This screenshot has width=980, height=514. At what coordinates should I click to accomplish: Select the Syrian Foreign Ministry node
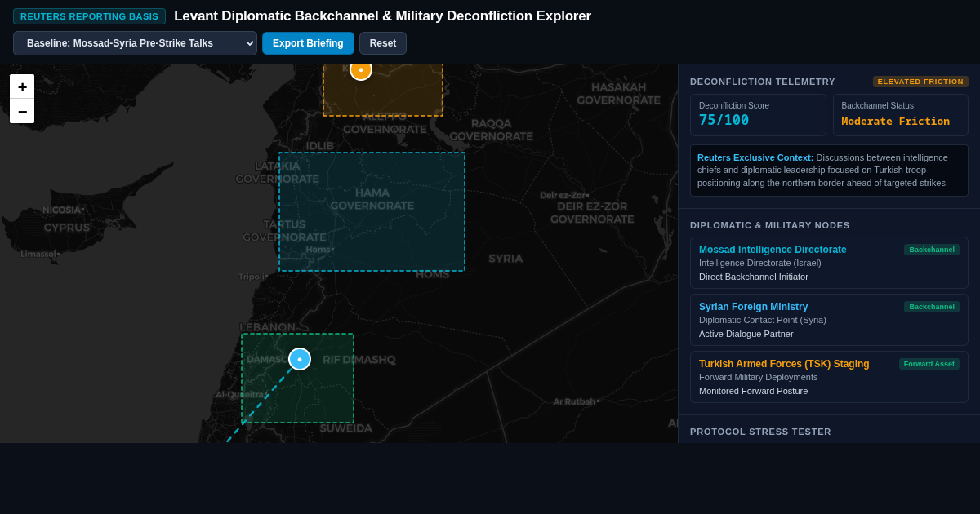click(829, 320)
